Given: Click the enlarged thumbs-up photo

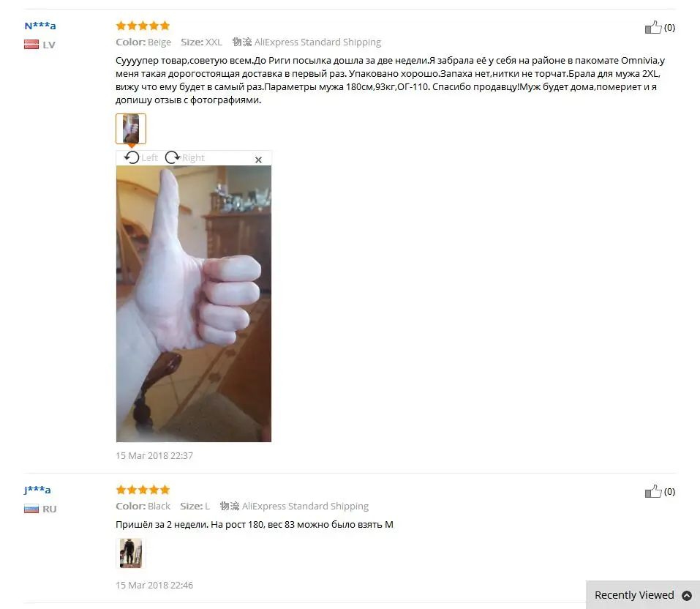Looking at the screenshot, I should point(194,304).
